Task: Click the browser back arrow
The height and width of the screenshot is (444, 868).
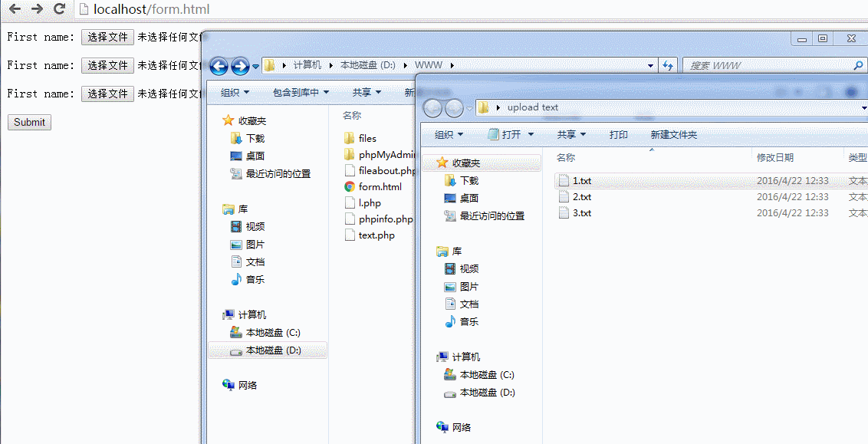Action: tap(15, 9)
